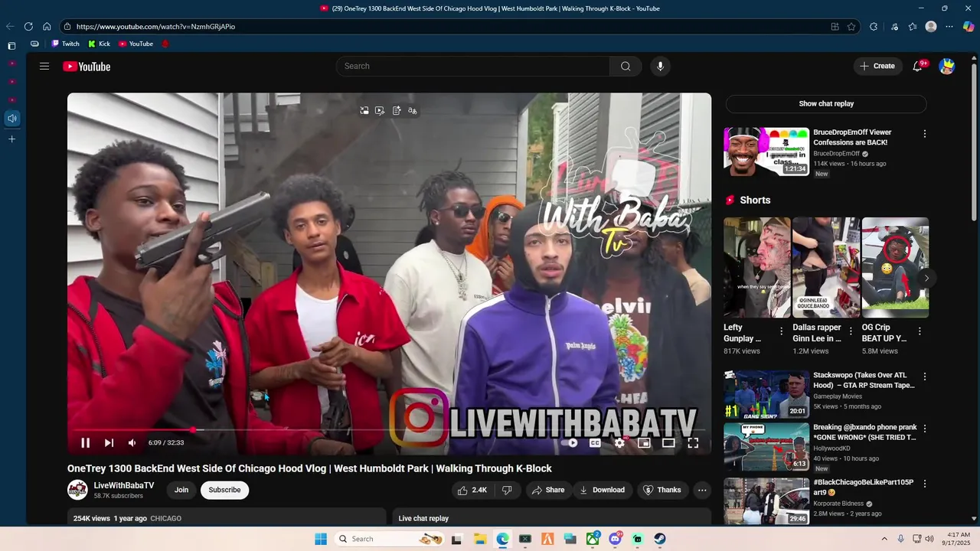
Task: Join the LiveWithBabaTV channel
Action: [x=181, y=490]
